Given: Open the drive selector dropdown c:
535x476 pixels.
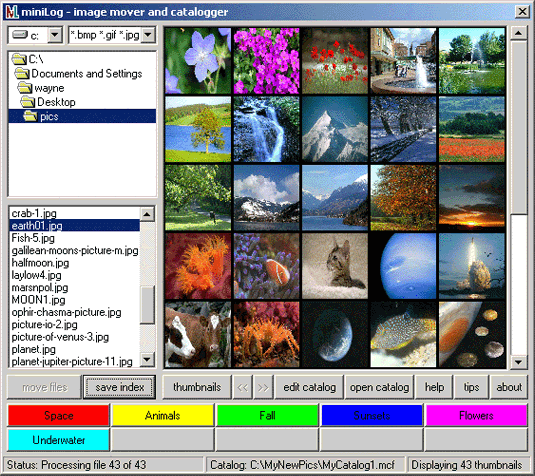Looking at the screenshot, I should pos(55,35).
